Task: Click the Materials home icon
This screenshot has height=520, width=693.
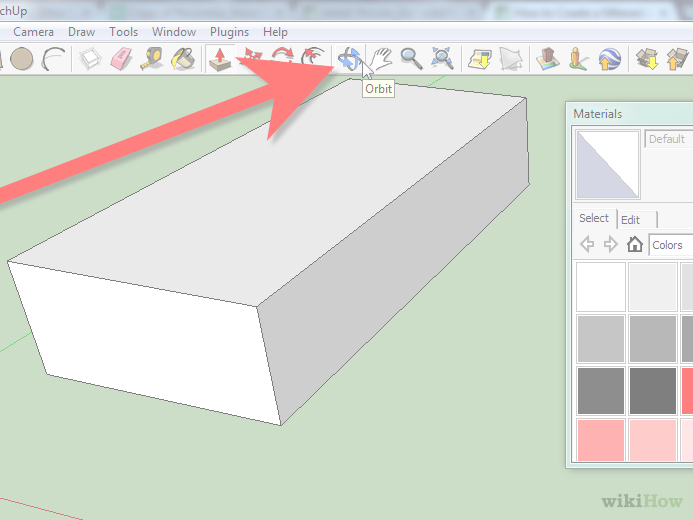Action: pos(635,244)
